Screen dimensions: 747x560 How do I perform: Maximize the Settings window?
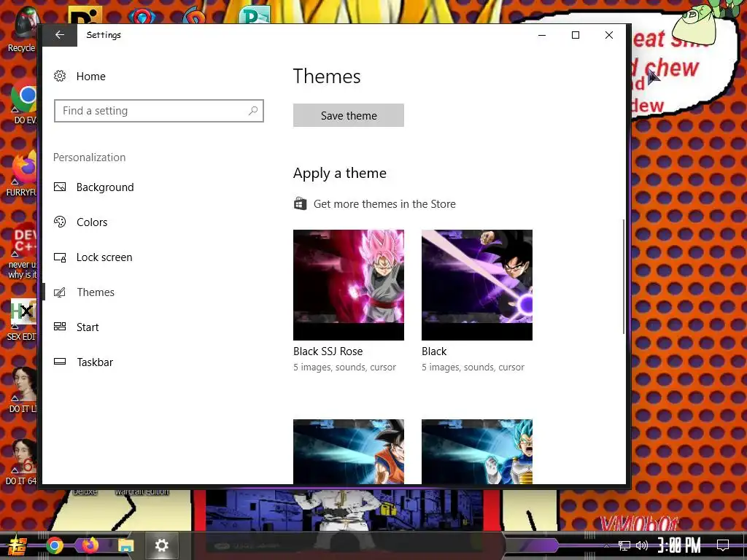click(x=576, y=35)
